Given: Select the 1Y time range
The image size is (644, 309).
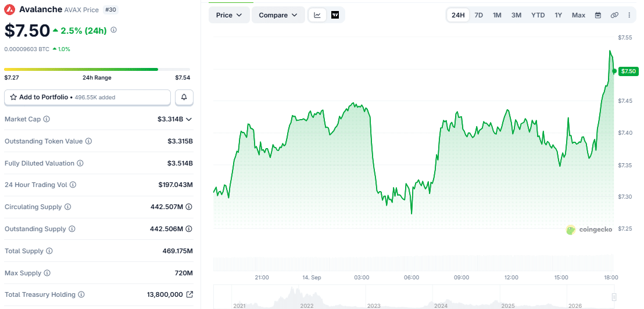Looking at the screenshot, I should 558,15.
